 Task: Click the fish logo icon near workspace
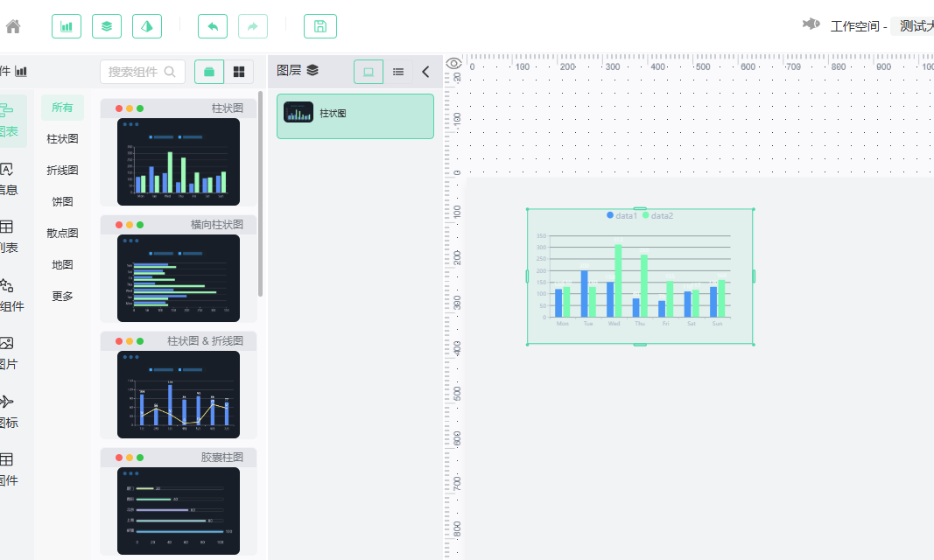coord(811,24)
